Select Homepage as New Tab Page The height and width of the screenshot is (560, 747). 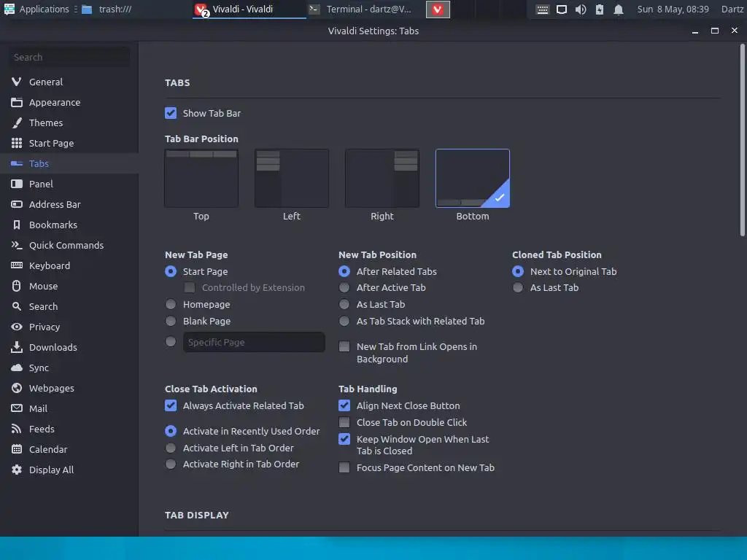tap(171, 304)
